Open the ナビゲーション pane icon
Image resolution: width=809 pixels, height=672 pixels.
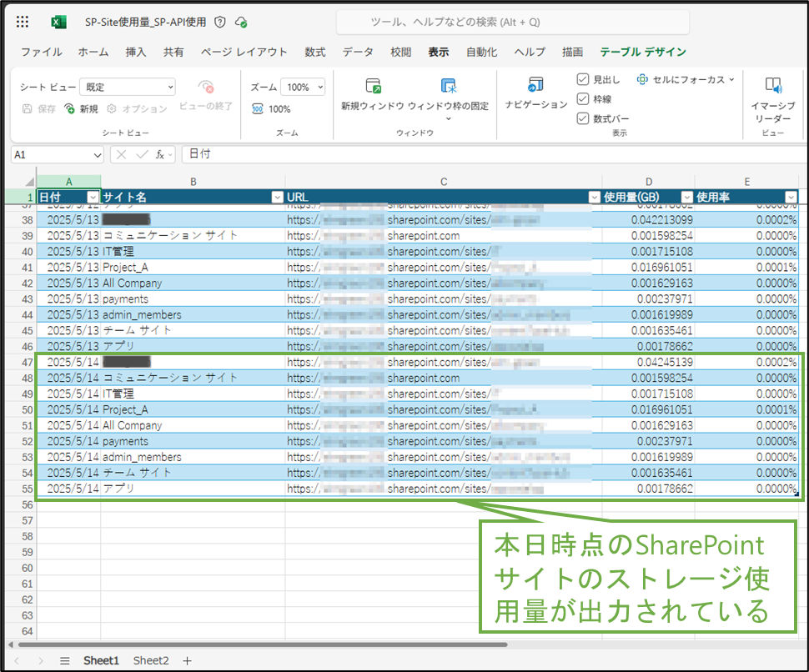pos(535,84)
